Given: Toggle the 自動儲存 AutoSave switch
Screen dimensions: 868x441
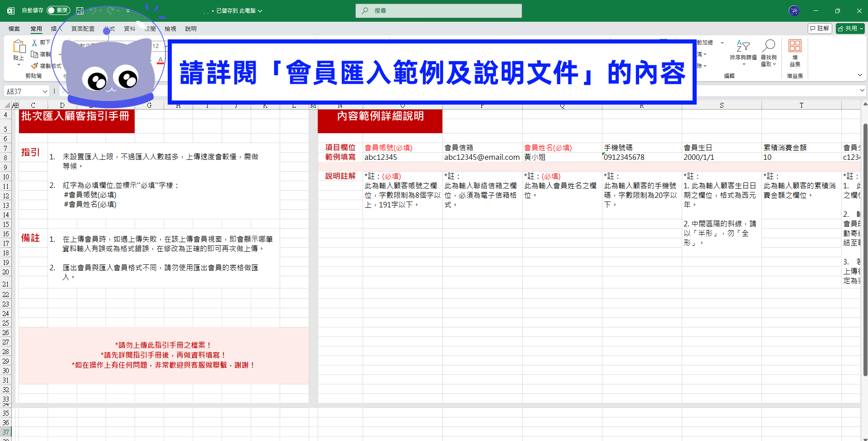Looking at the screenshot, I should pyautogui.click(x=58, y=10).
